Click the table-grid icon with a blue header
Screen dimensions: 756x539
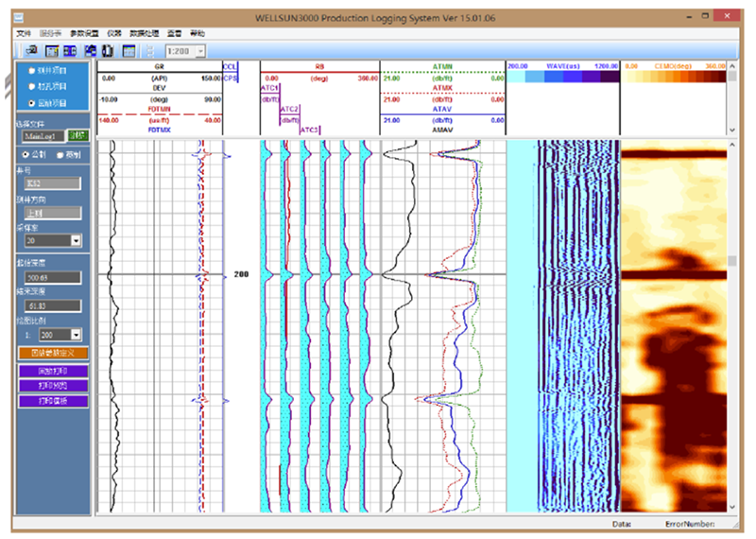click(x=129, y=51)
